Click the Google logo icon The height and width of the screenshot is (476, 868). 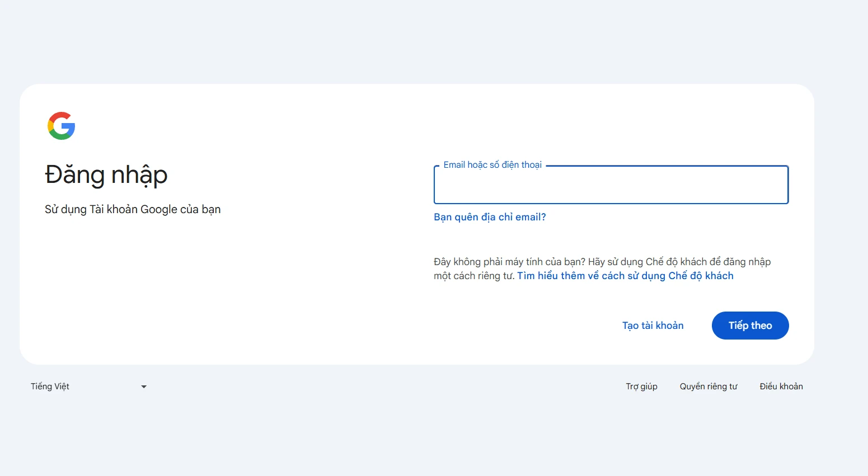click(62, 126)
